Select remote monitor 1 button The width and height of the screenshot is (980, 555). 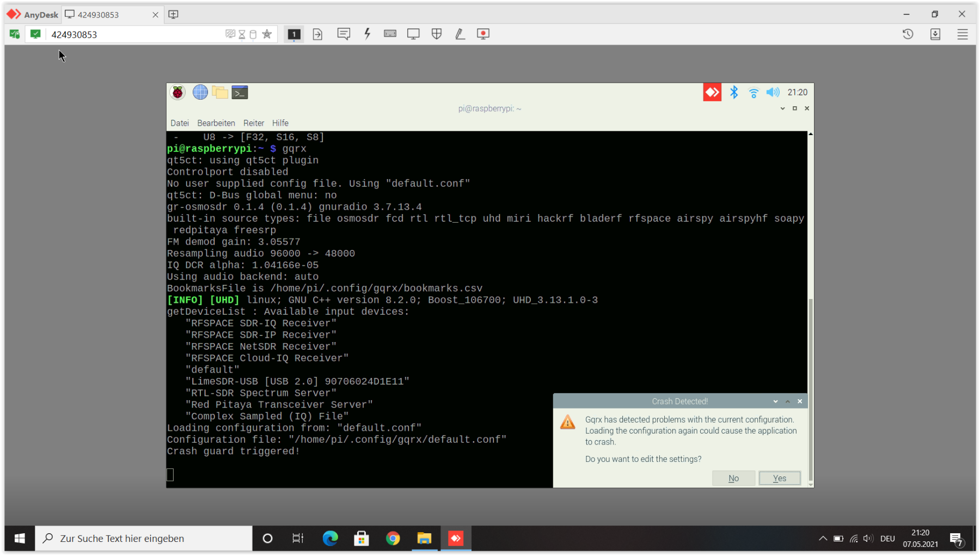[294, 34]
